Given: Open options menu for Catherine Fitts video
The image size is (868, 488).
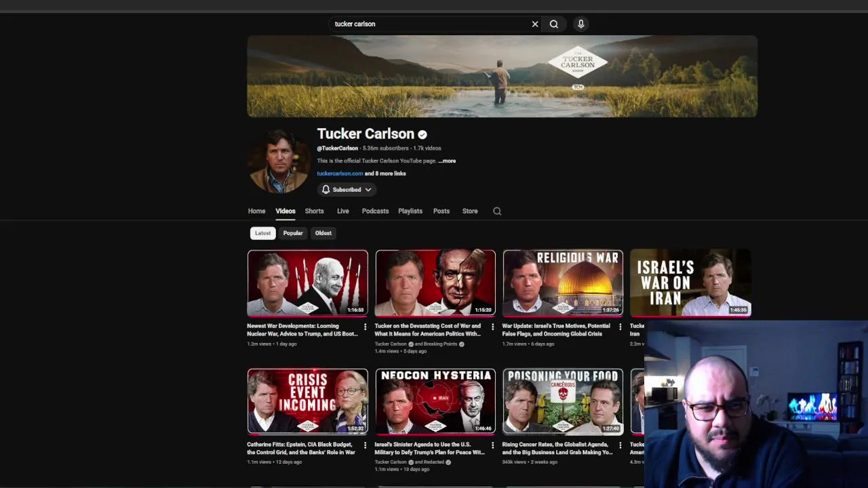Looking at the screenshot, I should (365, 445).
